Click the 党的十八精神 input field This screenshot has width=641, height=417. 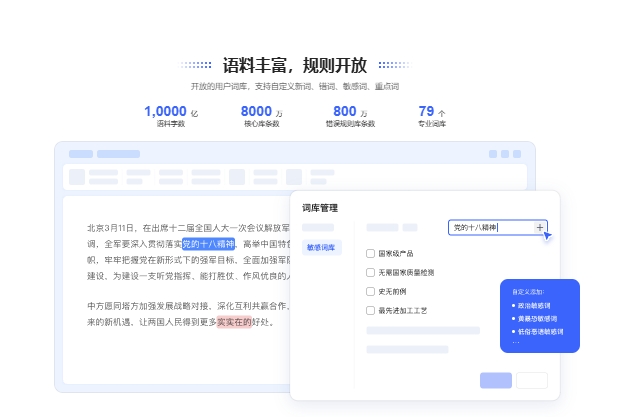coord(490,228)
